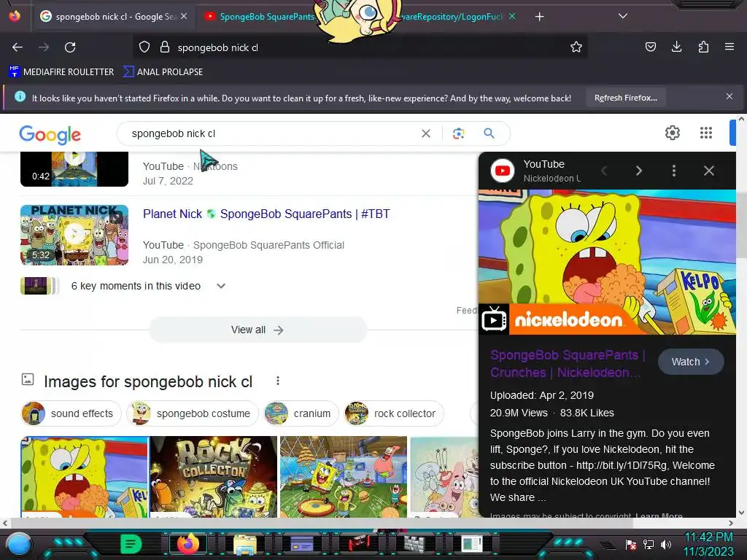Go to the Google homepage logo
Image resolution: width=747 pixels, height=560 pixels.
pyautogui.click(x=50, y=134)
